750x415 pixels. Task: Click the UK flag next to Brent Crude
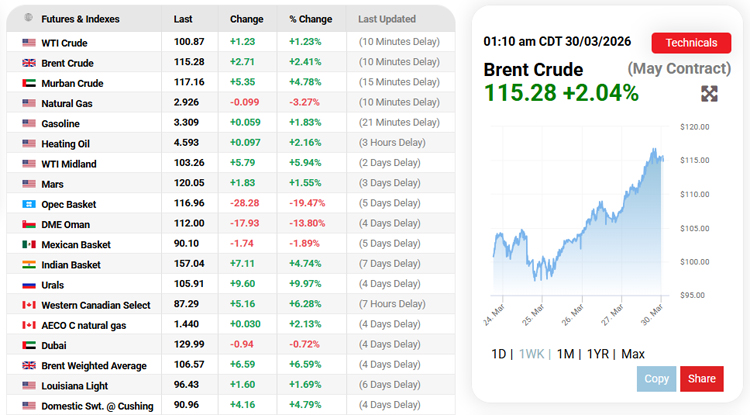coord(28,63)
